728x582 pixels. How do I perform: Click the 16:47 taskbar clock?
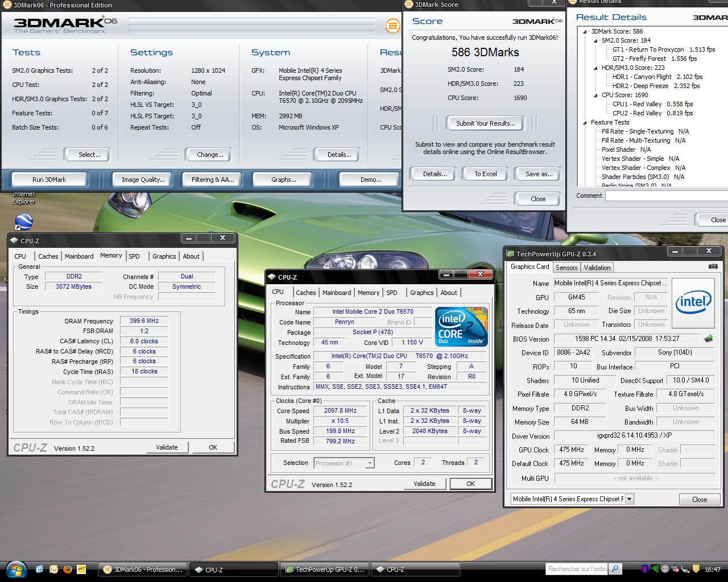click(x=713, y=569)
